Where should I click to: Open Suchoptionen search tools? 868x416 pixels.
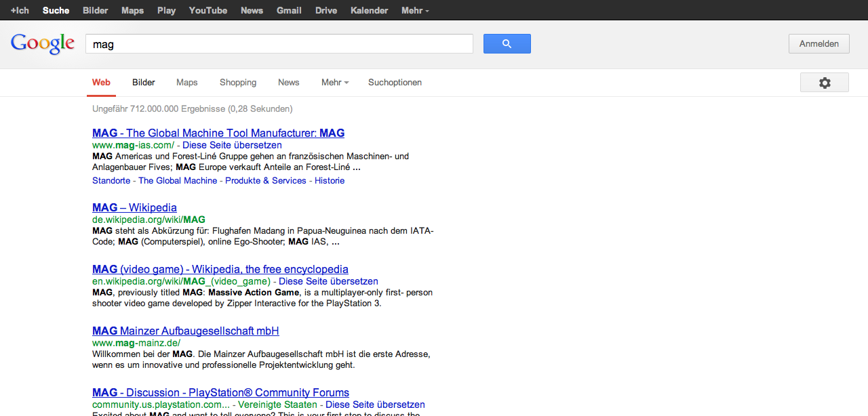coord(395,83)
